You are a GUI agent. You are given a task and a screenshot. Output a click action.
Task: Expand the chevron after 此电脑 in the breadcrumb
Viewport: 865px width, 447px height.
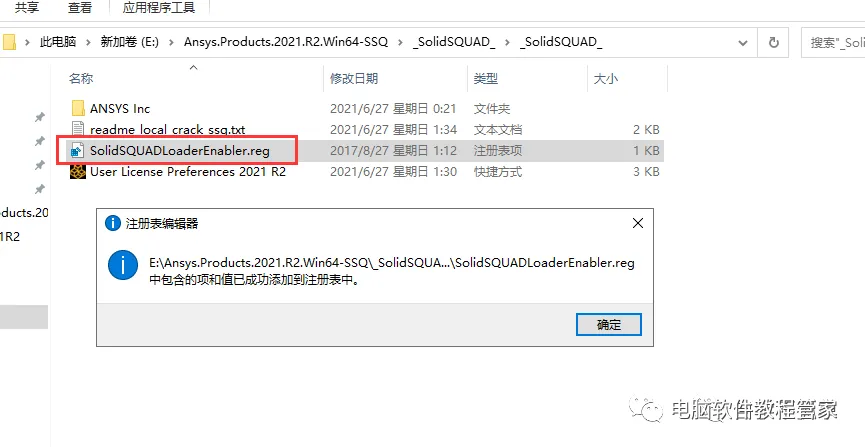tap(88, 42)
